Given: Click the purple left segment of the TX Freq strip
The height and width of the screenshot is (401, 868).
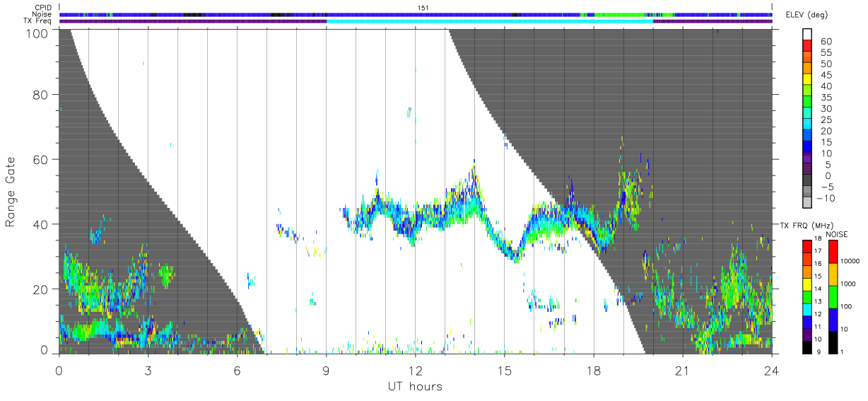Looking at the screenshot, I should (193, 21).
